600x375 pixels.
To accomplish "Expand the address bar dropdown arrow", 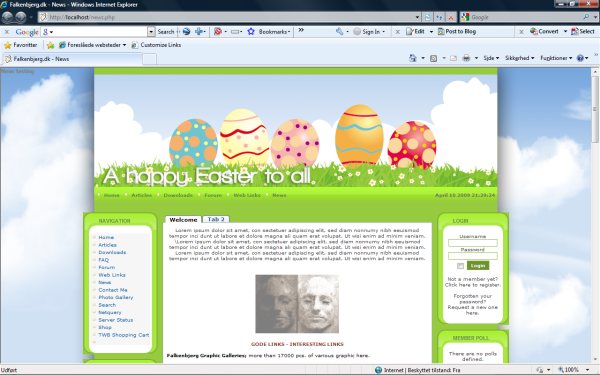I will [x=417, y=17].
